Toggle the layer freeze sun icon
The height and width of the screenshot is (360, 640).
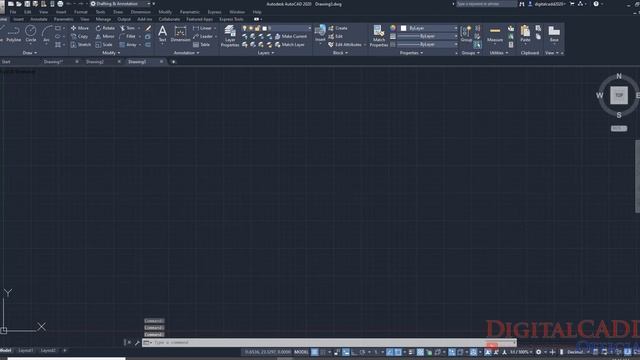[251, 28]
